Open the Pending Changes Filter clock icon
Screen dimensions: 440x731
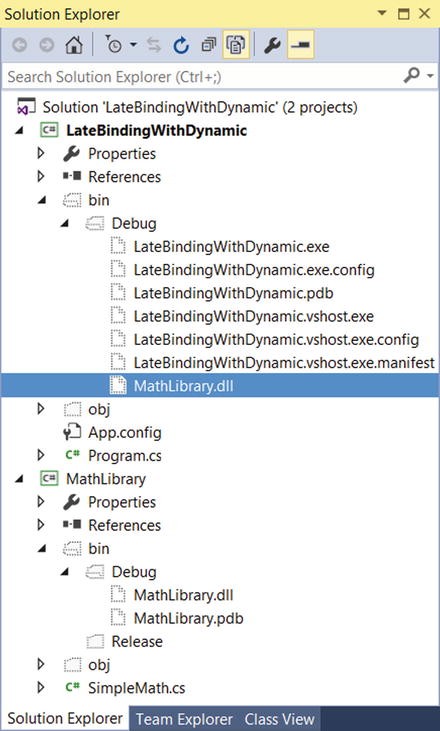[113, 45]
